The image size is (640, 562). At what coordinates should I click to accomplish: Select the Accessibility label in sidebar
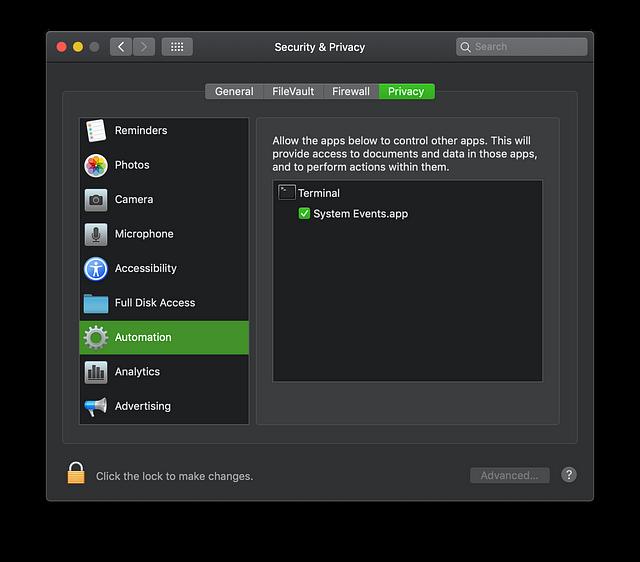click(146, 268)
